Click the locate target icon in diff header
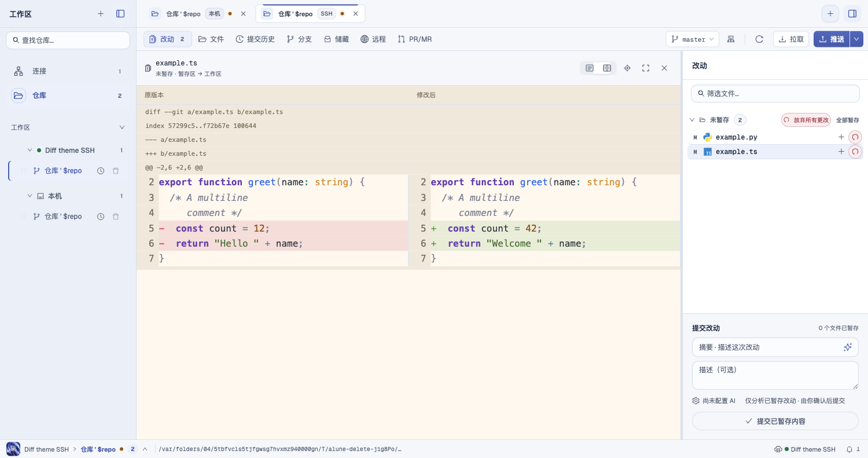 [x=627, y=68]
